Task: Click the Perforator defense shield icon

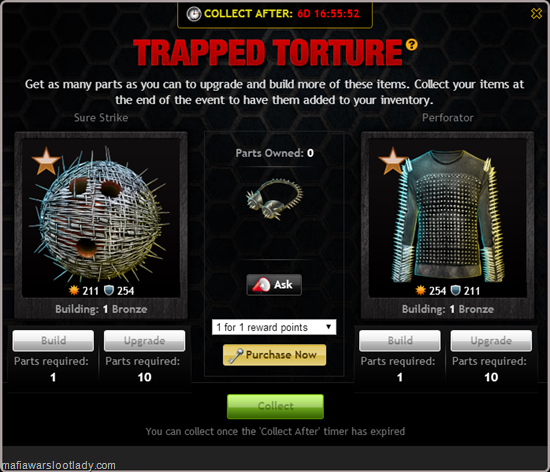Action: [x=455, y=290]
